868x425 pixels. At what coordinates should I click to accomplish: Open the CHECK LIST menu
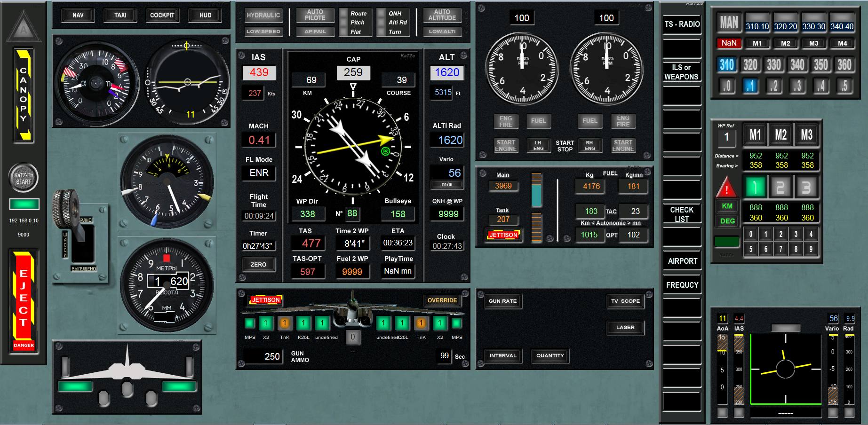click(x=682, y=214)
